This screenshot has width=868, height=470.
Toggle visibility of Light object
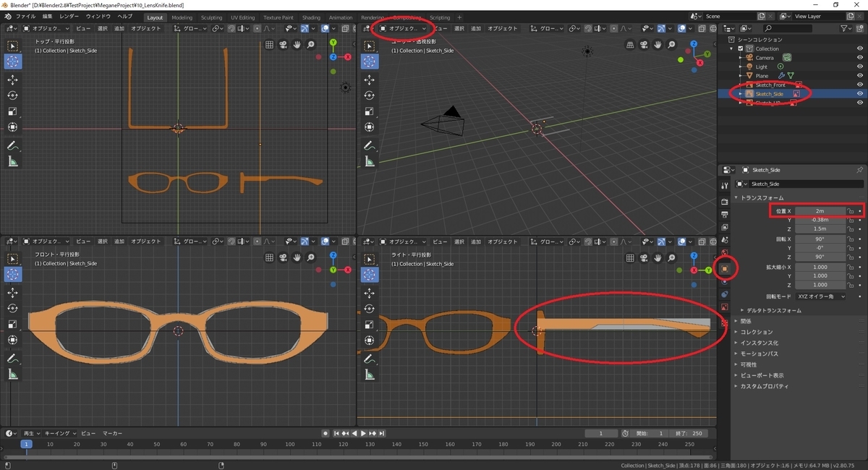pyautogui.click(x=860, y=67)
